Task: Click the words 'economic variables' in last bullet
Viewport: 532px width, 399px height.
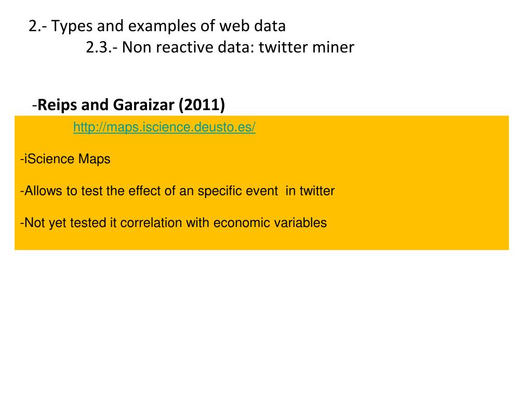Action: [270, 222]
